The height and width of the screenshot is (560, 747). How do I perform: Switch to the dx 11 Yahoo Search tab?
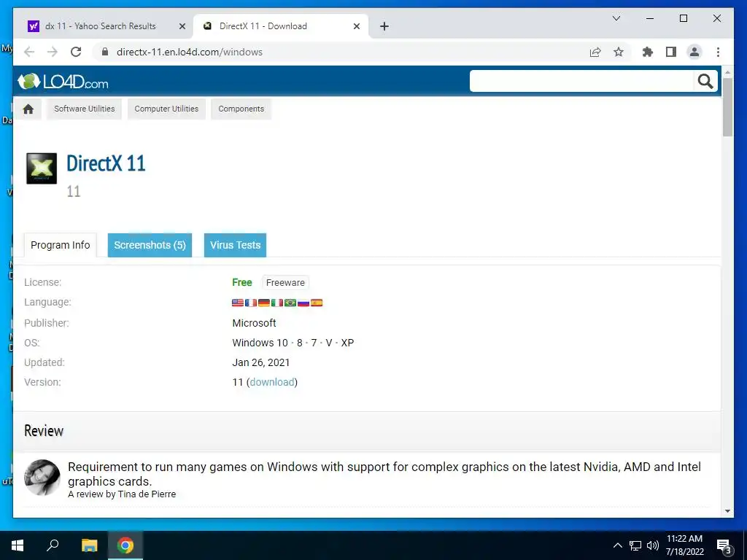tap(101, 26)
